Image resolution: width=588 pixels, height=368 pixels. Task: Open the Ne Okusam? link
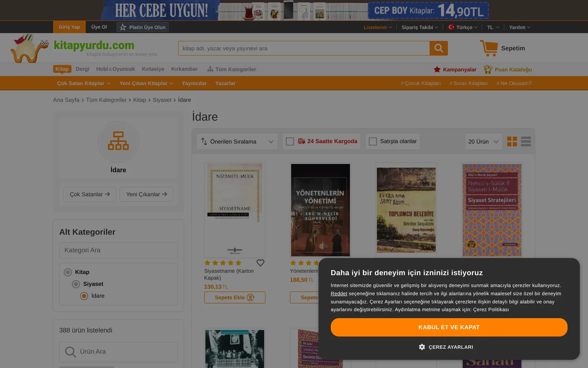tap(514, 83)
